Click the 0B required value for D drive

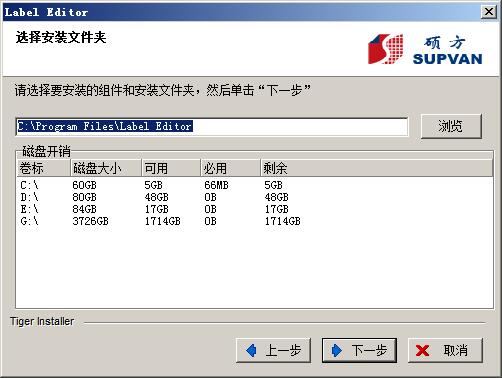pyautogui.click(x=210, y=197)
